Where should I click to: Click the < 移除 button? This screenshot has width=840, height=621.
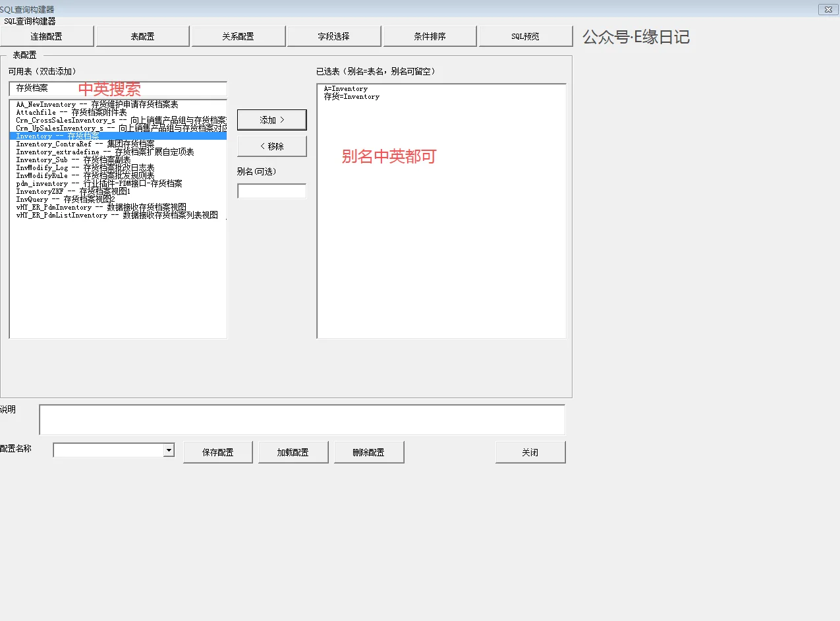pos(271,146)
